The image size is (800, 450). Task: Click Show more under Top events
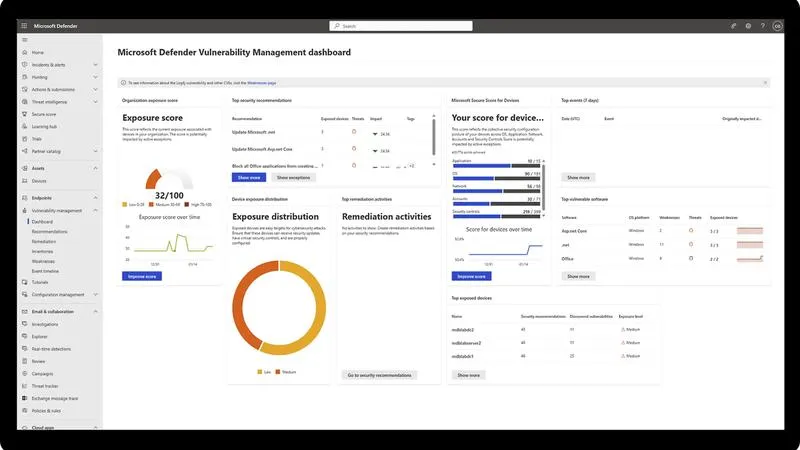(x=579, y=178)
